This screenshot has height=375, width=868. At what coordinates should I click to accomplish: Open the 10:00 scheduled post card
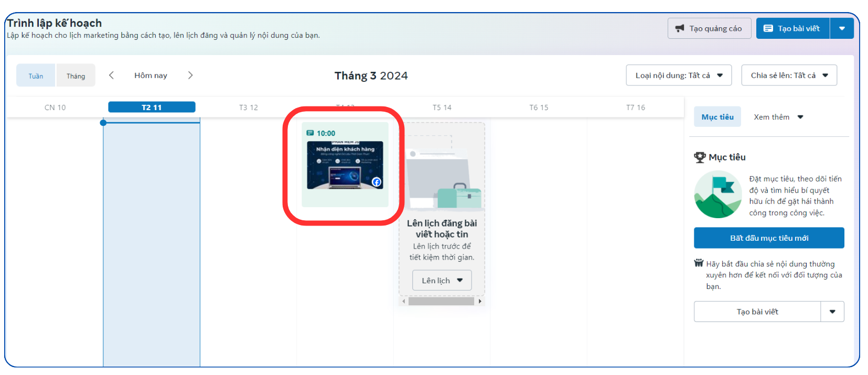(345, 165)
